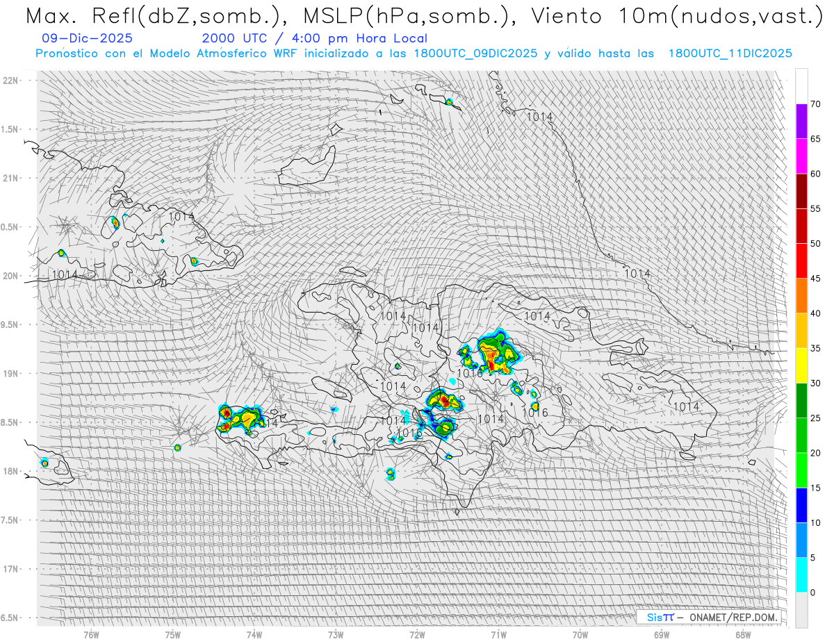
Task: Click the '22N' latitude label
Action: [x=11, y=80]
